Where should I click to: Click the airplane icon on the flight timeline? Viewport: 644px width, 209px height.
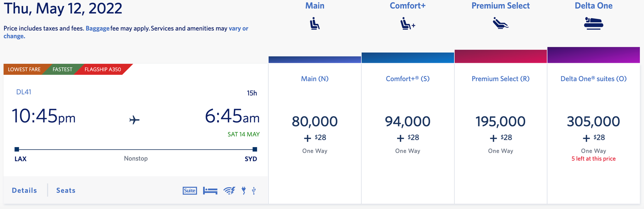pos(135,120)
